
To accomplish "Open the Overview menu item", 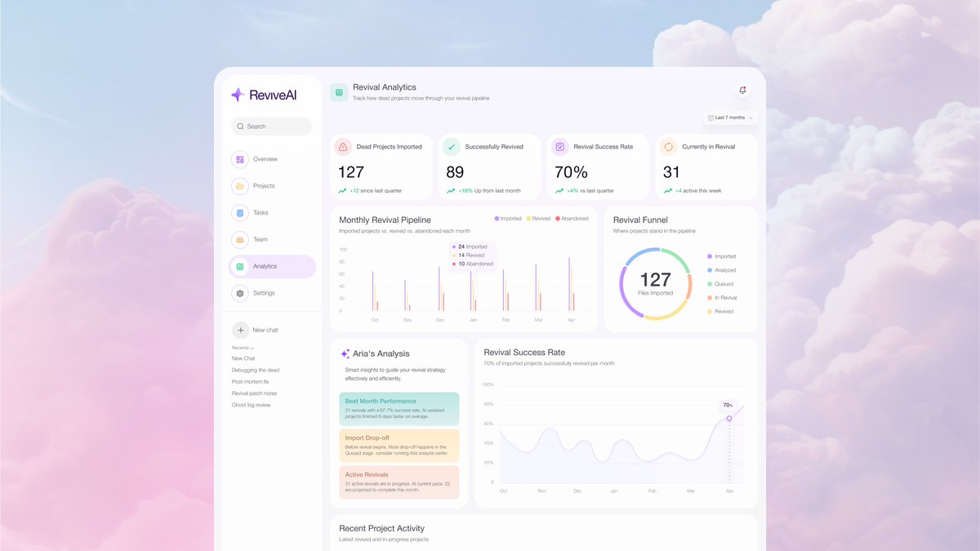I will [x=272, y=159].
